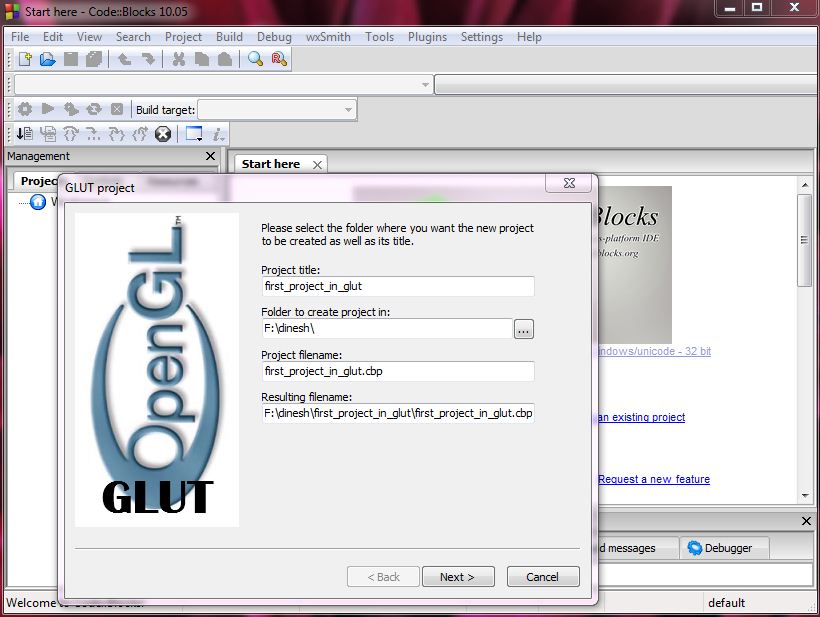Open the Help menu
Image resolution: width=820 pixels, height=617 pixels.
click(x=529, y=37)
